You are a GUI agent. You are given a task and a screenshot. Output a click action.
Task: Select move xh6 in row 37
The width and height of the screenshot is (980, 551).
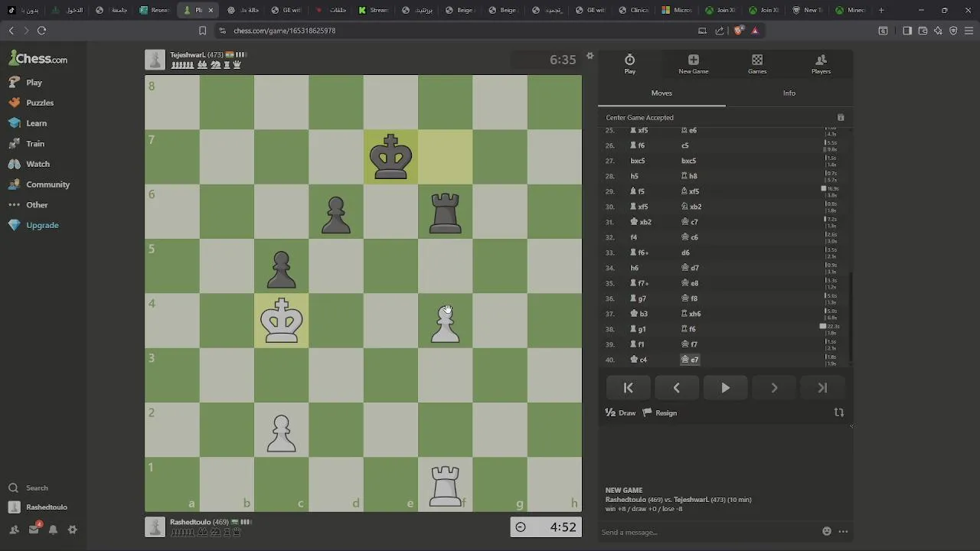(x=691, y=314)
